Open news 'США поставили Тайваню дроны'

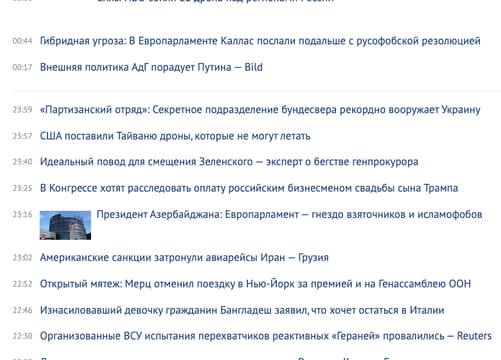coord(175,136)
